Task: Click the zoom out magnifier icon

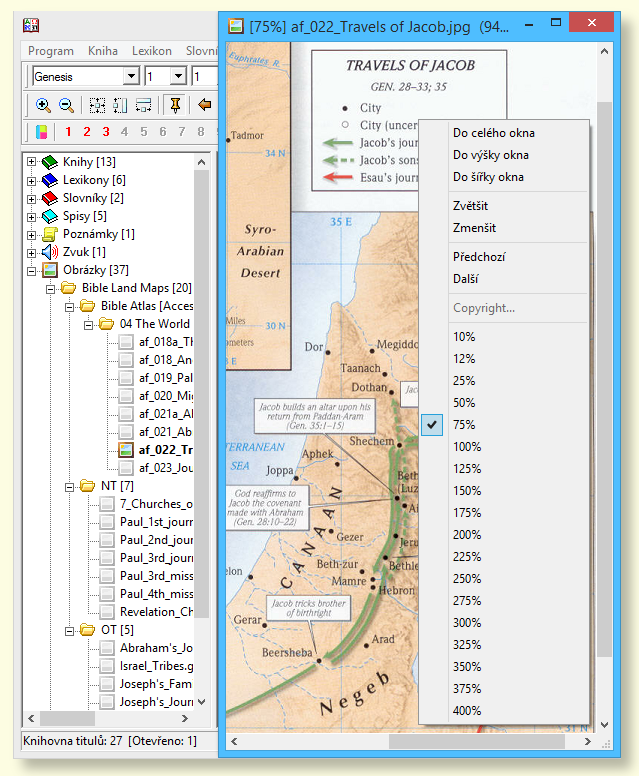Action: [66, 105]
